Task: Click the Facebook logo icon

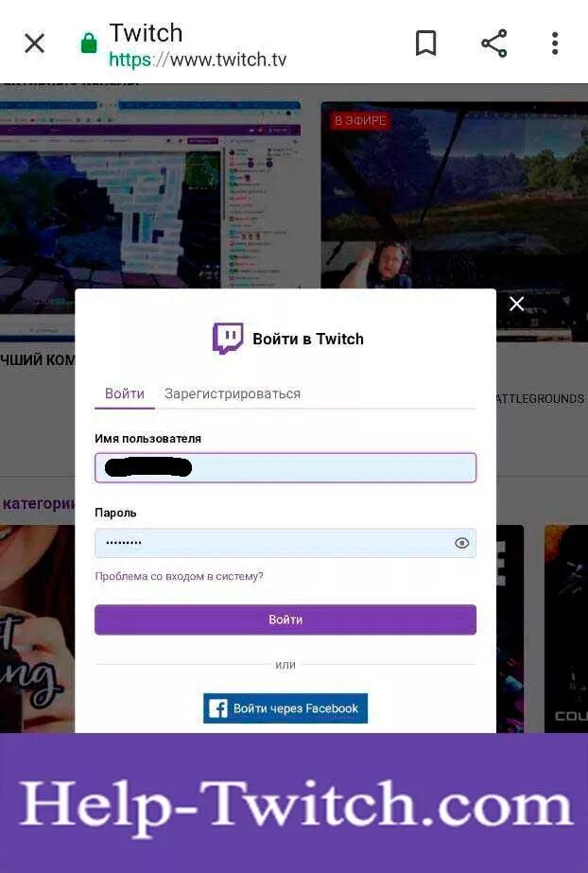Action: pos(217,708)
